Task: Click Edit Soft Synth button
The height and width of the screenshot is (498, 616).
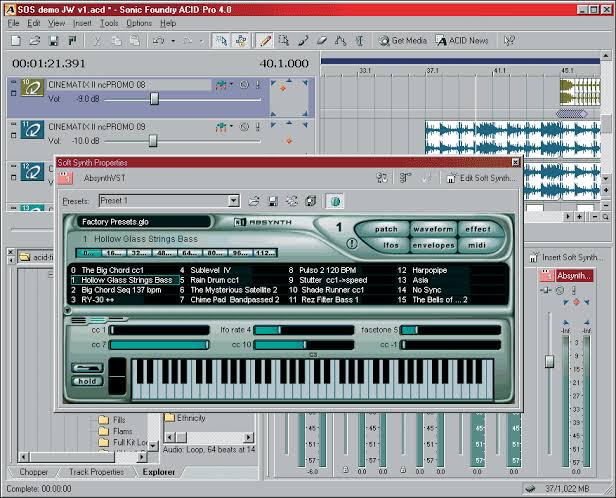Action: [481, 178]
